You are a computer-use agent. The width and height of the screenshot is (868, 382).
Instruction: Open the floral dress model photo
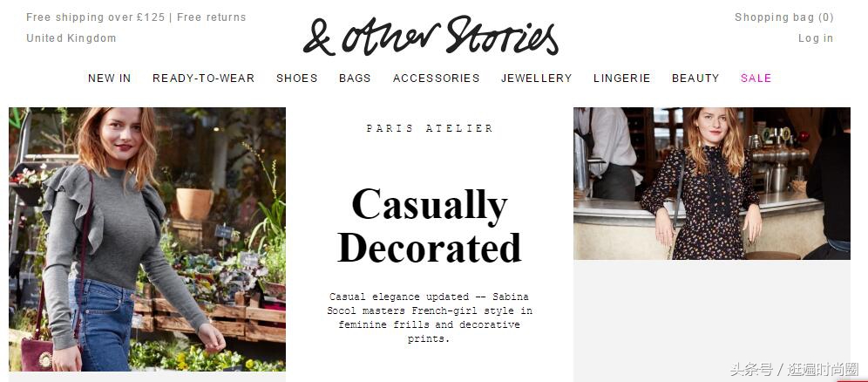[x=712, y=183]
